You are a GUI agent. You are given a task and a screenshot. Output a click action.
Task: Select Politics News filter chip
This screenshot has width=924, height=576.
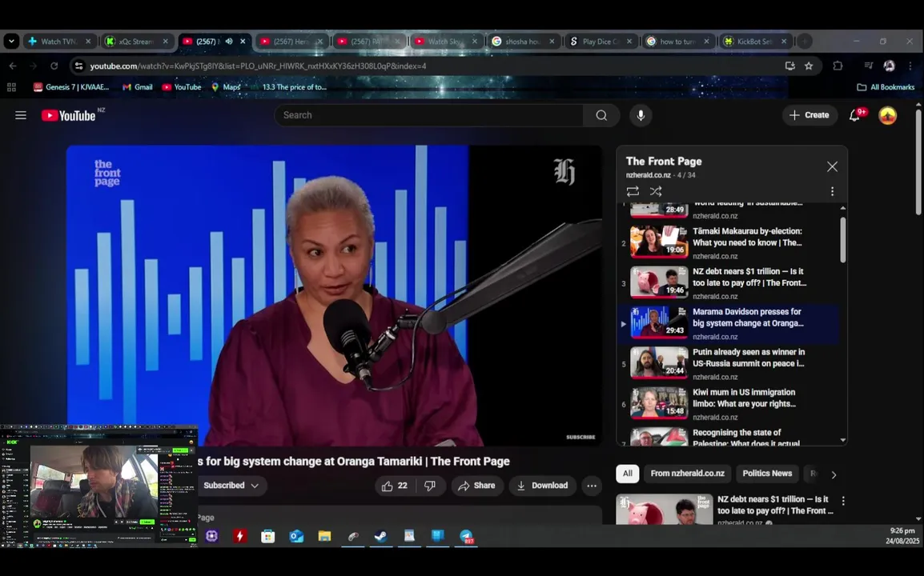766,474
